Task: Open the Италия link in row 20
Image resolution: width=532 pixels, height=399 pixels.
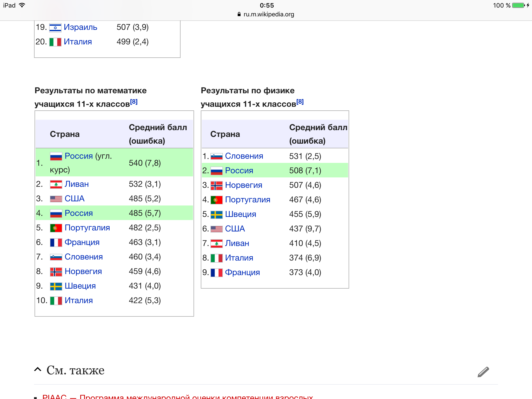Action: [x=78, y=42]
